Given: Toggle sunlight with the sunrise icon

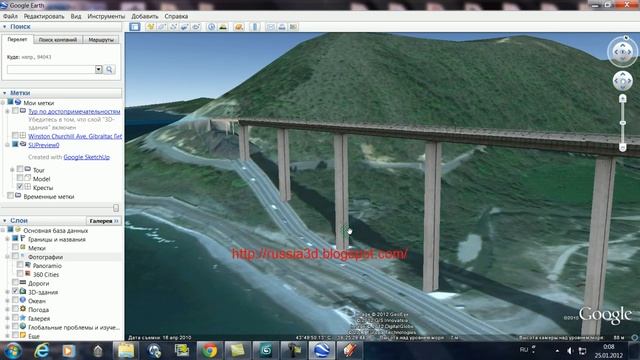Looking at the screenshot, I should point(223,27).
